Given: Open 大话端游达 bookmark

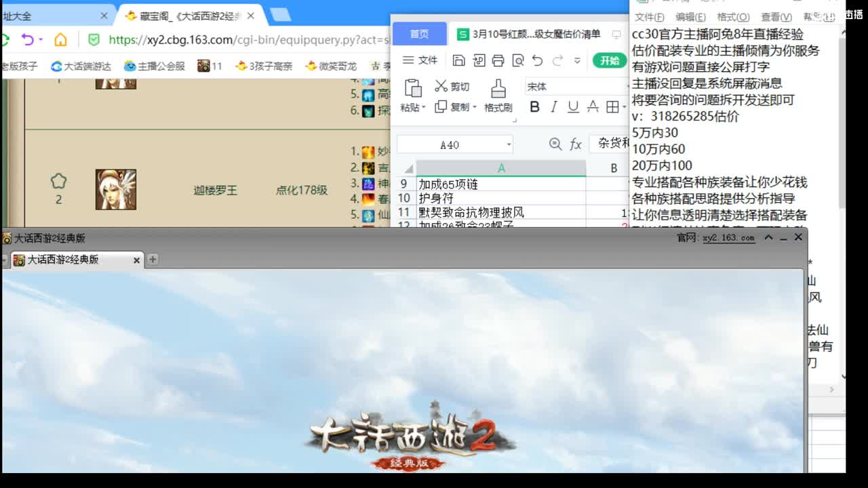Looking at the screenshot, I should tap(81, 66).
